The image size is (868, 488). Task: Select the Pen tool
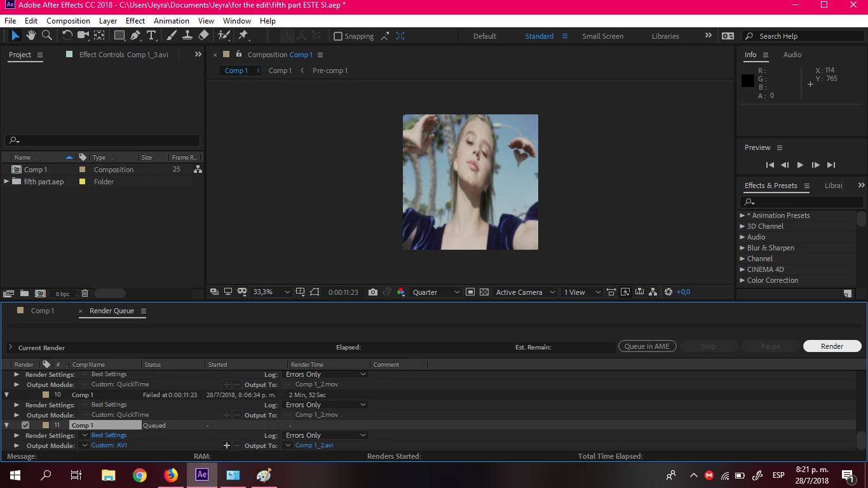[135, 36]
